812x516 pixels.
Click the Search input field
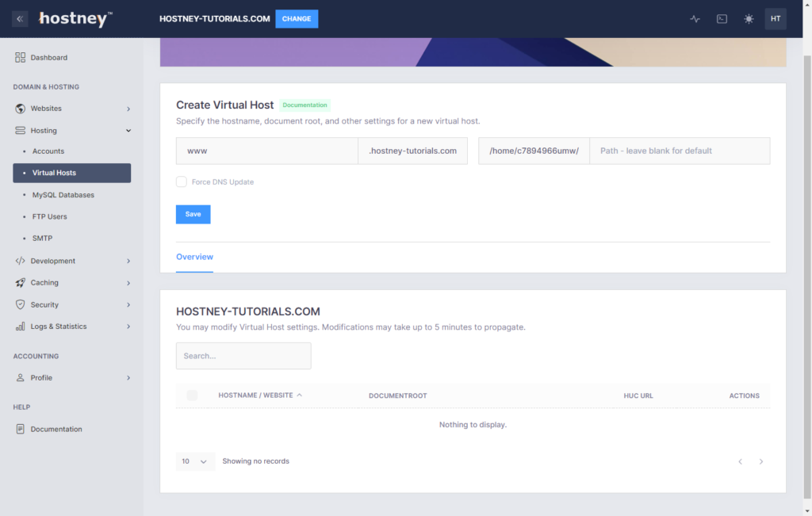coord(243,356)
